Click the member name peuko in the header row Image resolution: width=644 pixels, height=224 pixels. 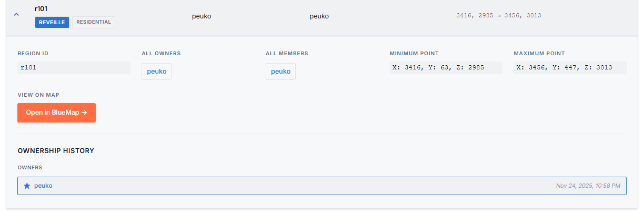319,16
